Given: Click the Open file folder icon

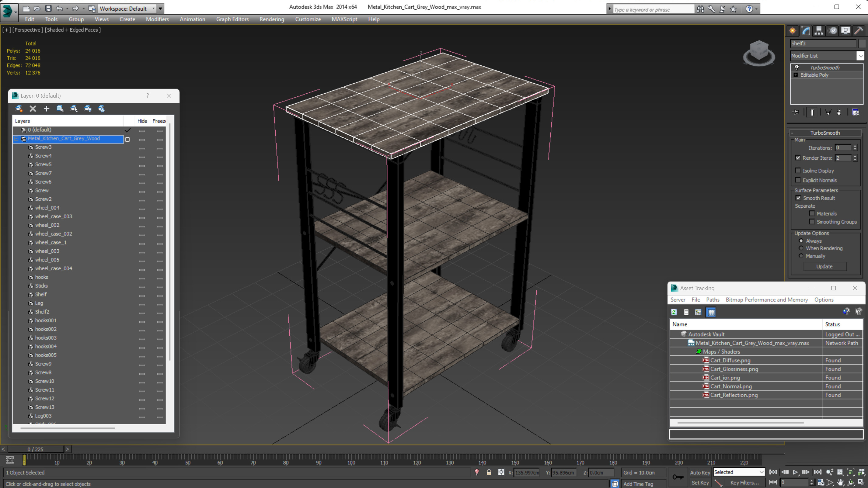Looking at the screenshot, I should [37, 9].
